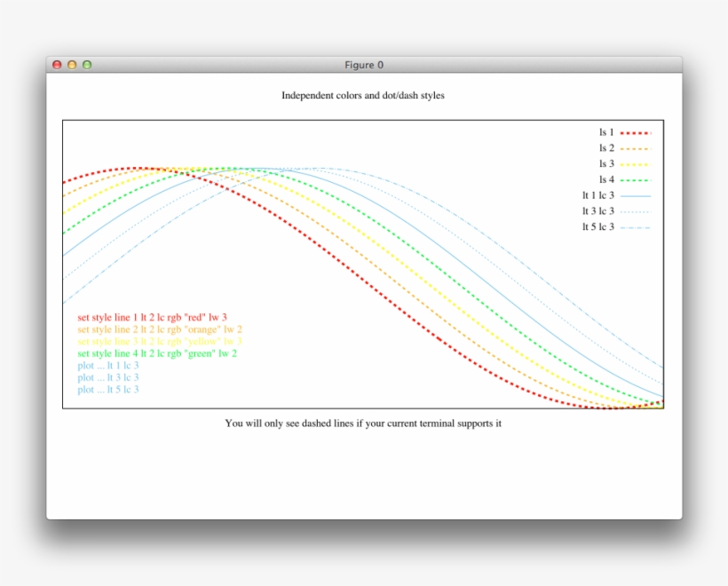
Task: Click the yellow minimize traffic light
Action: click(x=71, y=64)
